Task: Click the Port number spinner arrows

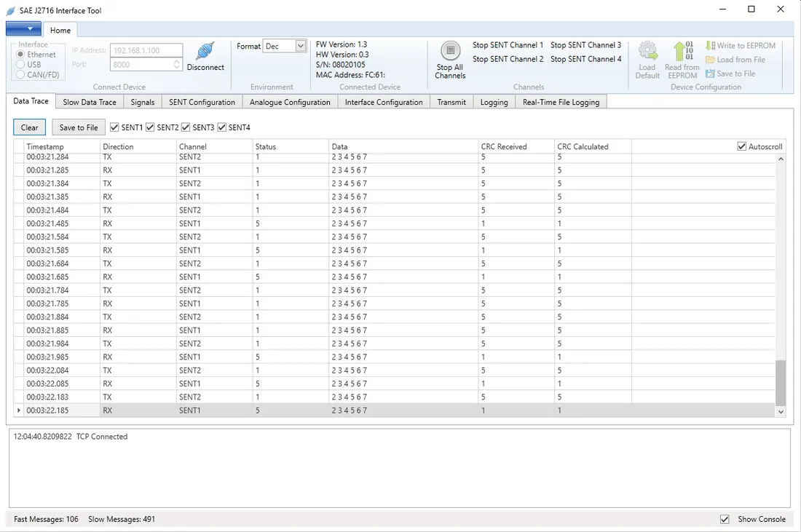Action: pyautogui.click(x=177, y=64)
